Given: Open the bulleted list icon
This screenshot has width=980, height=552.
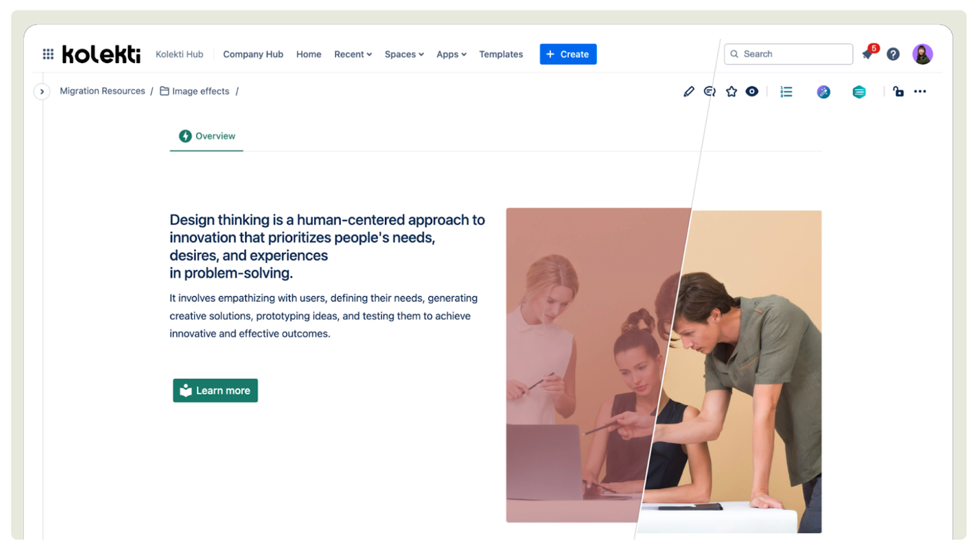Looking at the screenshot, I should (x=786, y=91).
